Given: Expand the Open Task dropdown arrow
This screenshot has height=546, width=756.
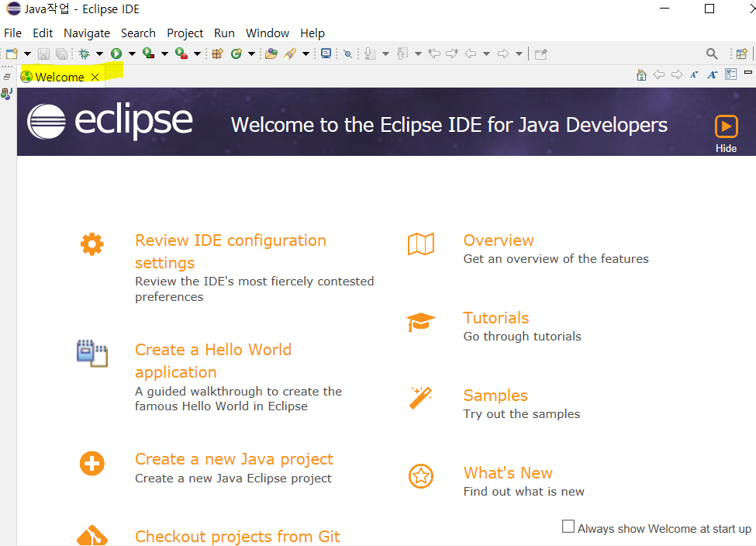Looking at the screenshot, I should click(x=306, y=54).
